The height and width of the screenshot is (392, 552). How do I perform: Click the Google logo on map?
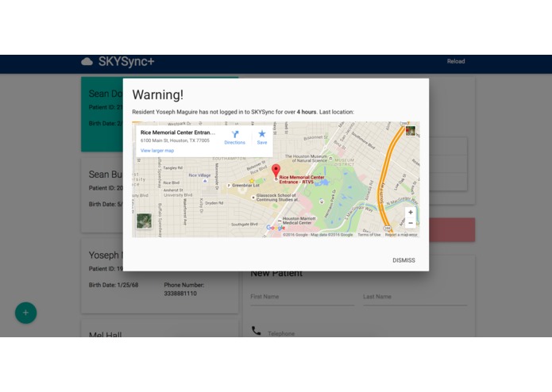(276, 228)
